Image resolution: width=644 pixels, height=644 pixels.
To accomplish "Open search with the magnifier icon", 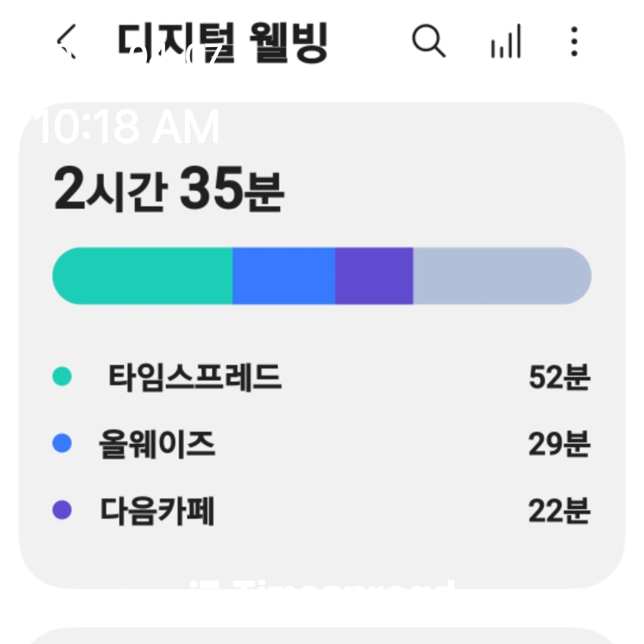I will pos(428,41).
